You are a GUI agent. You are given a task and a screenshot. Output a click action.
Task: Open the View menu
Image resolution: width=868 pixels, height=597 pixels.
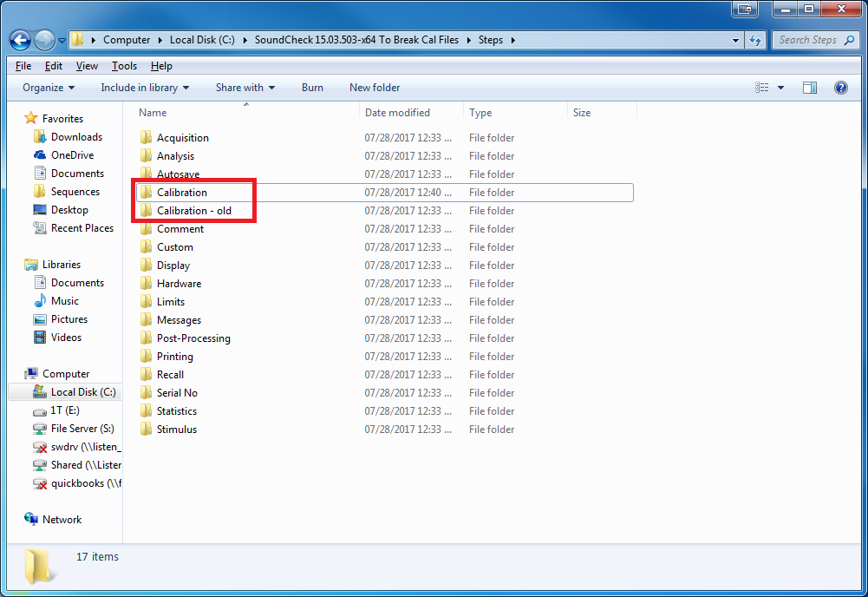point(87,66)
